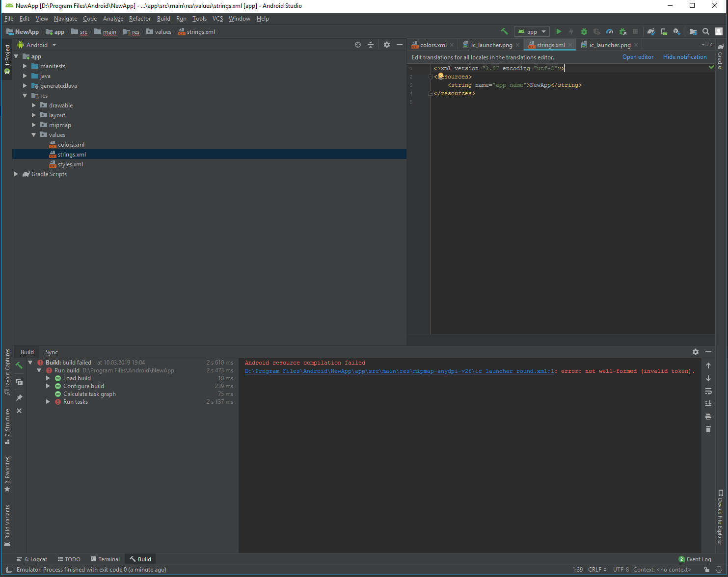The width and height of the screenshot is (728, 577).
Task: Click Make Project hammer in main toolbar
Action: 504,31
